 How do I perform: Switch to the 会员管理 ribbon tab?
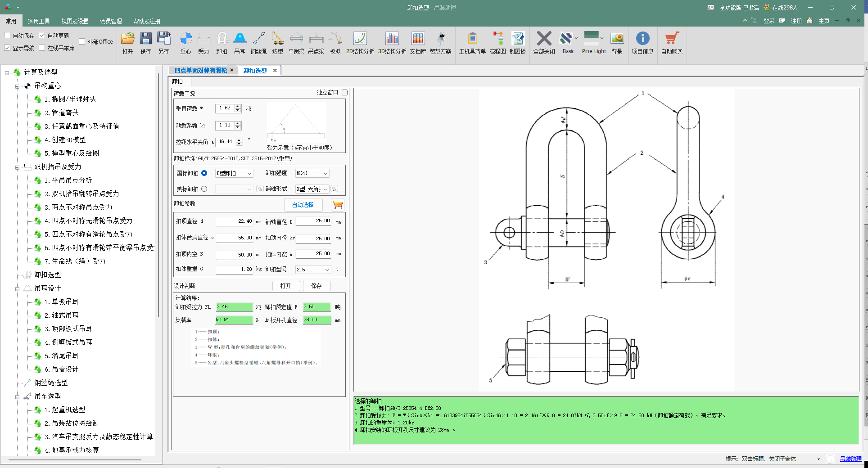(x=111, y=21)
